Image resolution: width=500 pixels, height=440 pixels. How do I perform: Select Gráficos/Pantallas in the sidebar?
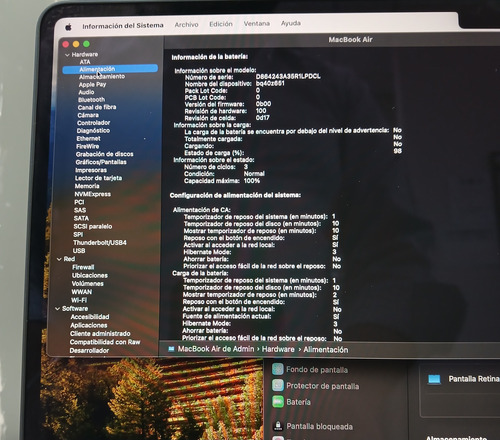click(x=101, y=162)
